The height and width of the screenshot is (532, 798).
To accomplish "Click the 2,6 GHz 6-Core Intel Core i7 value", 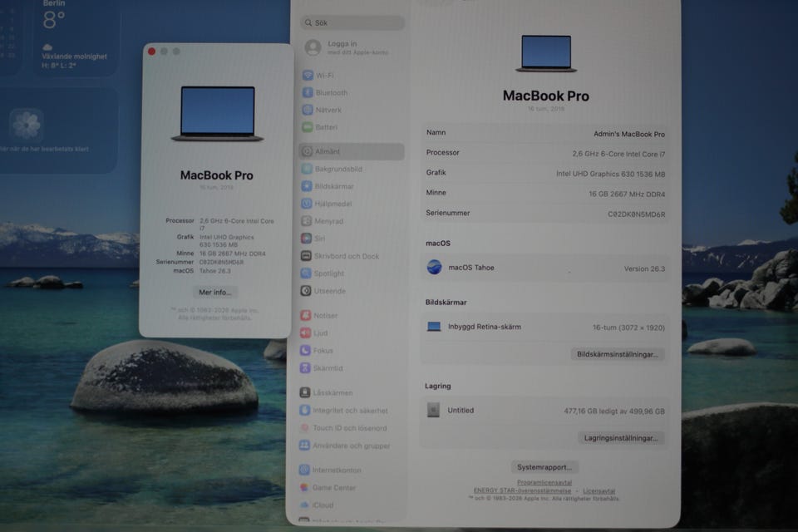I will pos(618,154).
